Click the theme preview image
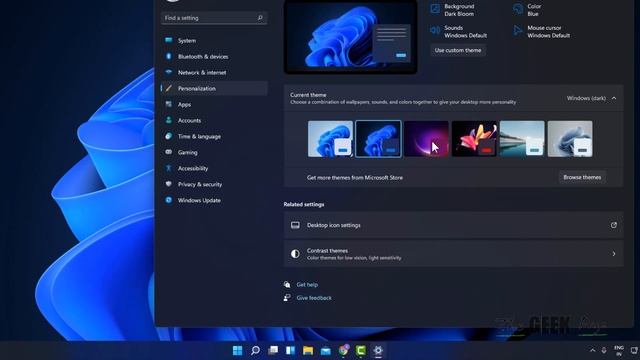The height and width of the screenshot is (360, 640). click(351, 37)
